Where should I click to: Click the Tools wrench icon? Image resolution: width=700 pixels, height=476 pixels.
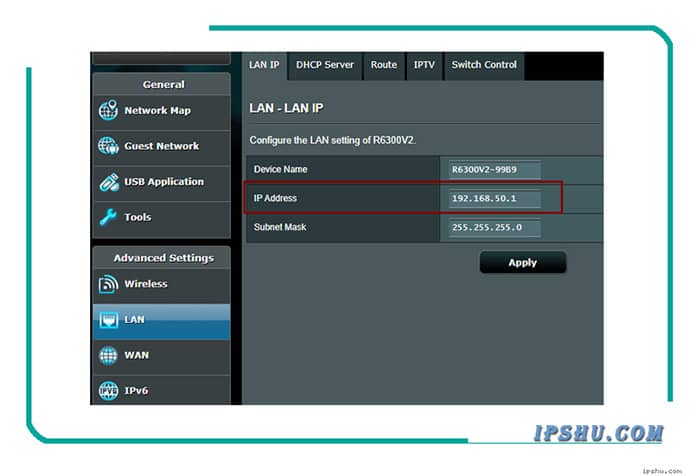108,217
